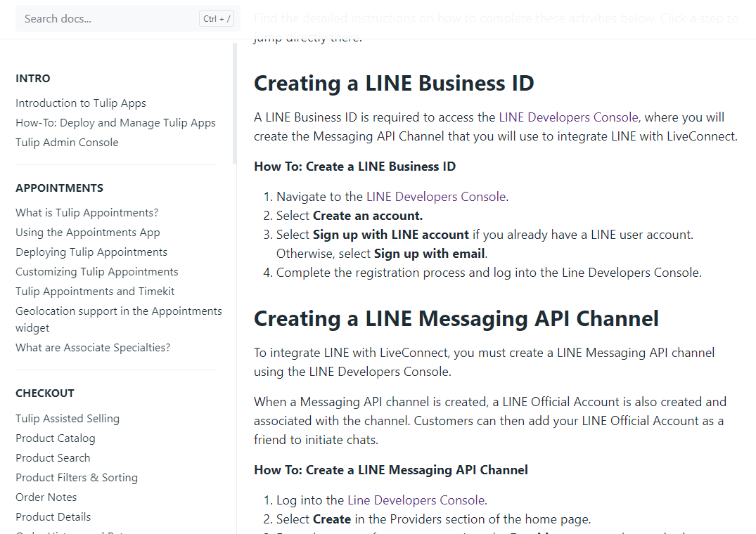
Task: Open Deploying Tulip Appointments page
Action: (91, 252)
